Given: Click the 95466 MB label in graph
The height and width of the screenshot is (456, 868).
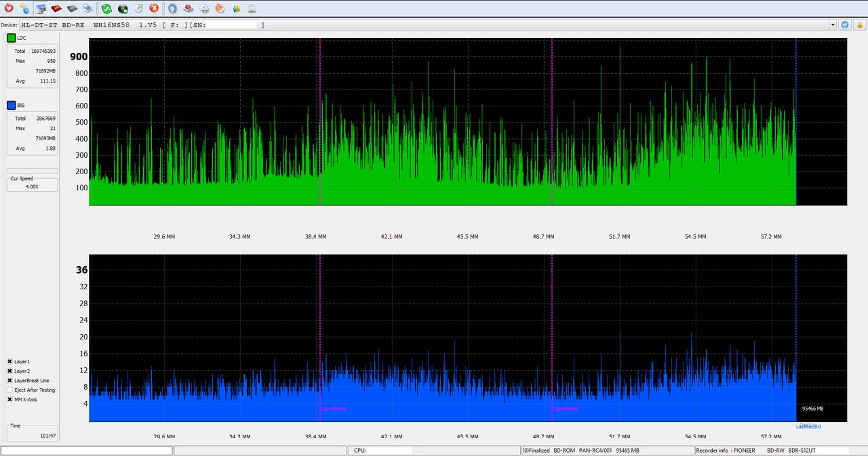Looking at the screenshot, I should tap(812, 409).
